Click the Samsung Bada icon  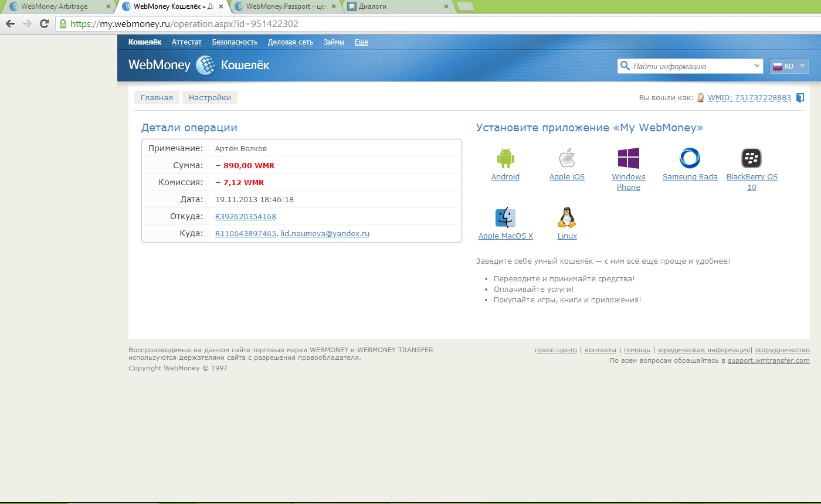click(690, 158)
